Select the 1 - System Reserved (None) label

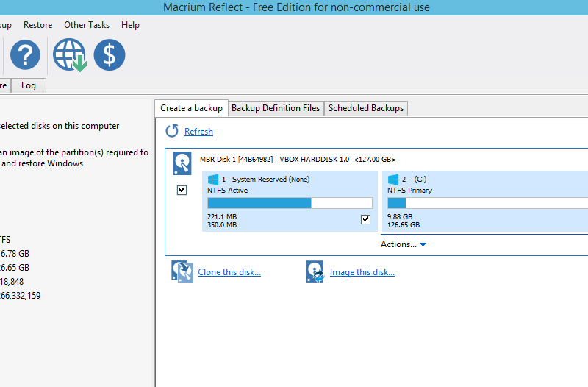click(265, 180)
